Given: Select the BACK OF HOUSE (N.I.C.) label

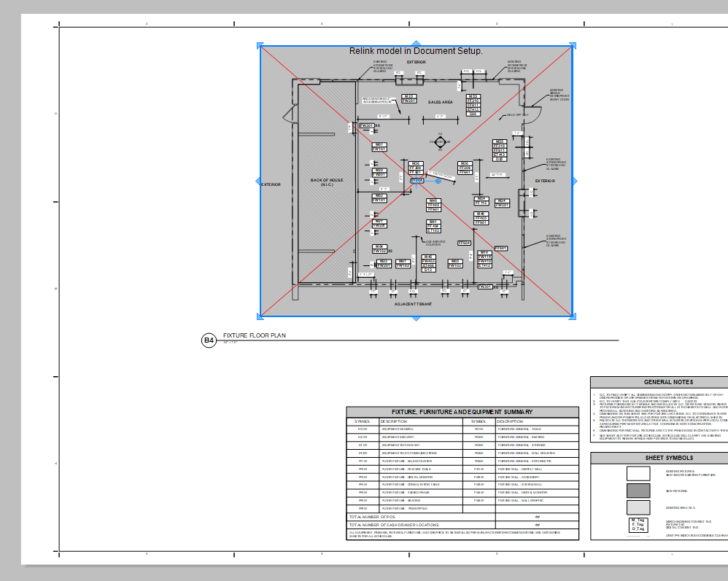Looking at the screenshot, I should (327, 182).
